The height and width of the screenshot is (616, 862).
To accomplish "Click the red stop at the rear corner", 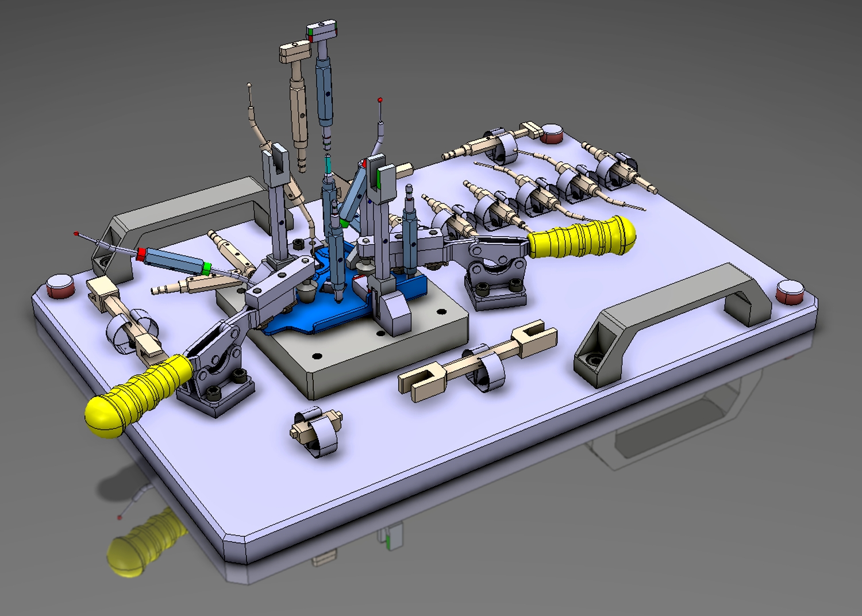I will tap(552, 133).
